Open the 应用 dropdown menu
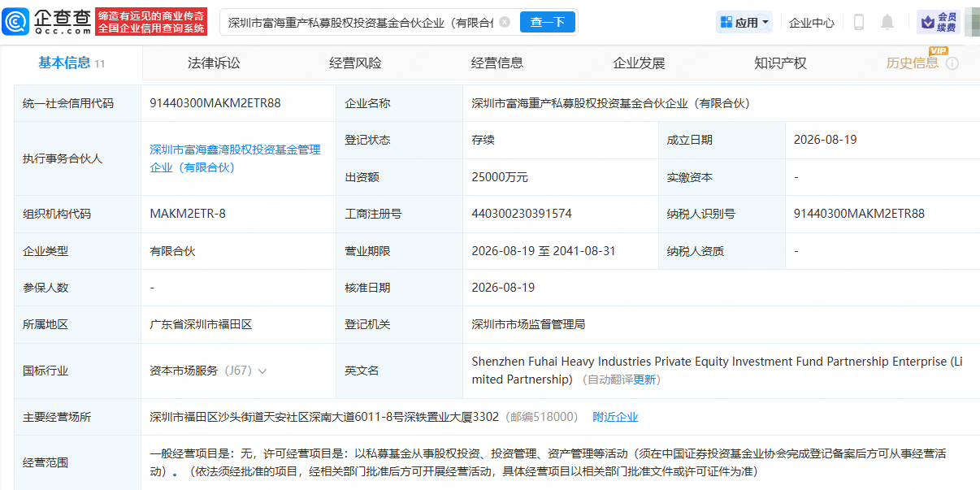The image size is (980, 490). pos(744,23)
